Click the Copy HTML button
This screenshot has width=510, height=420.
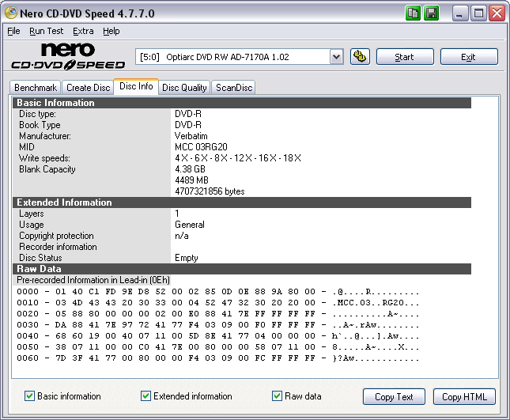pyautogui.click(x=464, y=397)
